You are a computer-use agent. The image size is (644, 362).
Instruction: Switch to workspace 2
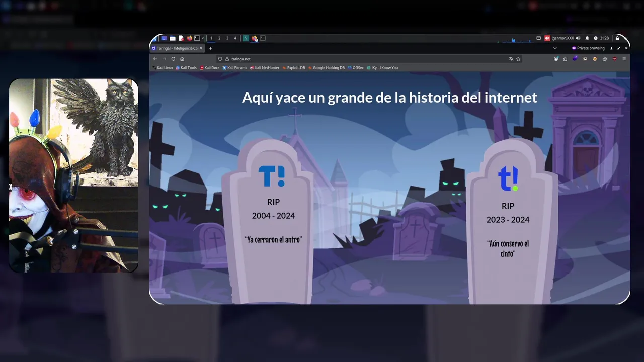pos(219,38)
